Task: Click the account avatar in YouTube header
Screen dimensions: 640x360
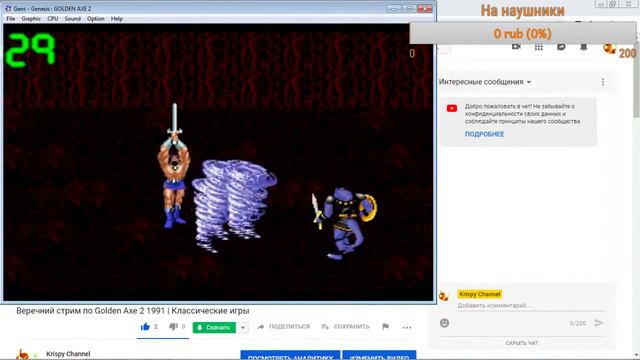Action: pos(609,48)
